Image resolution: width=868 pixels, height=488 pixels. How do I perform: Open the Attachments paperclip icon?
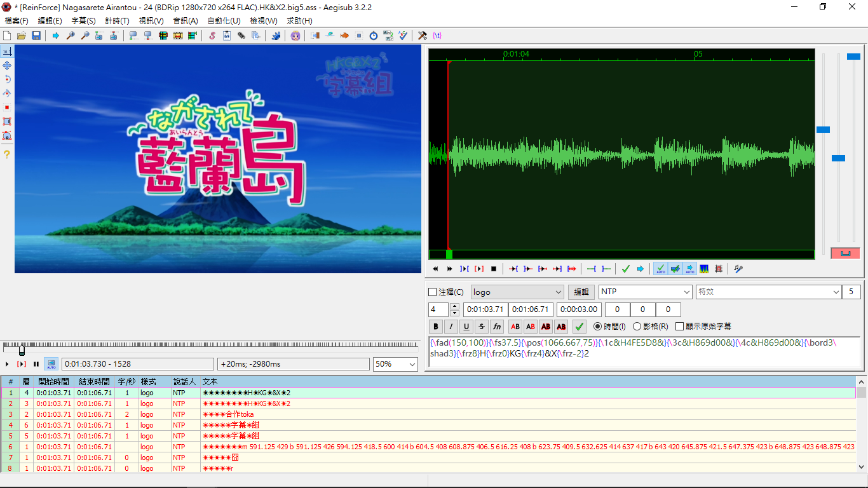pyautogui.click(x=241, y=36)
